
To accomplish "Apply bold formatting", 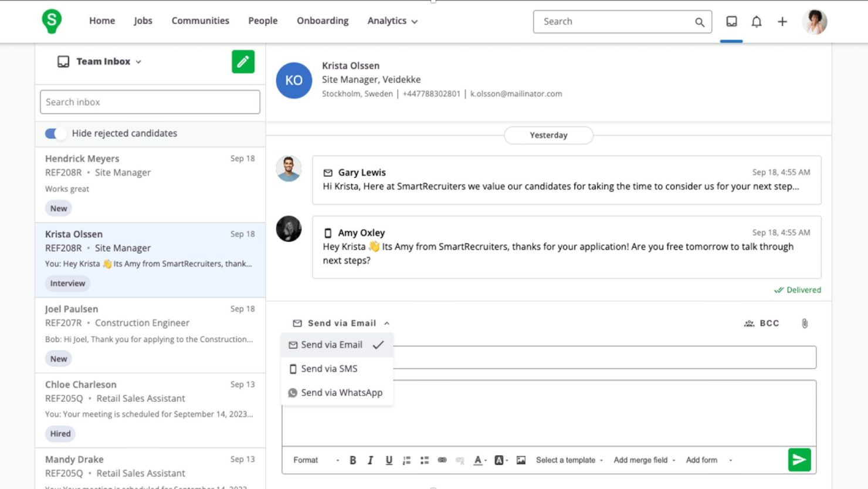I will (x=352, y=460).
